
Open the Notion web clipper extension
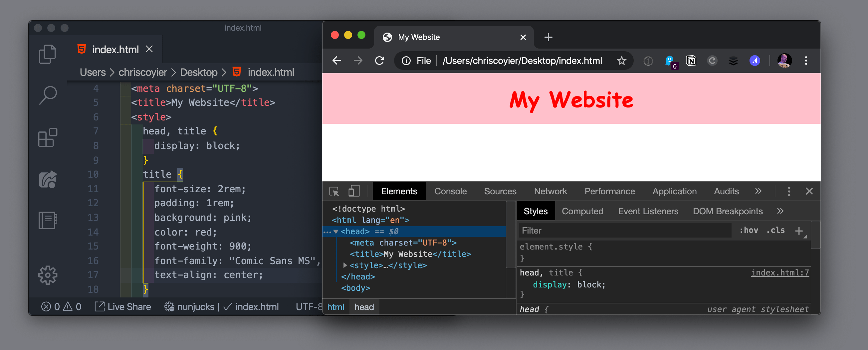[691, 61]
